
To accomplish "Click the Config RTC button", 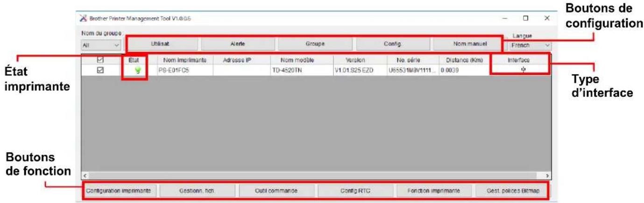I will click(x=355, y=191).
